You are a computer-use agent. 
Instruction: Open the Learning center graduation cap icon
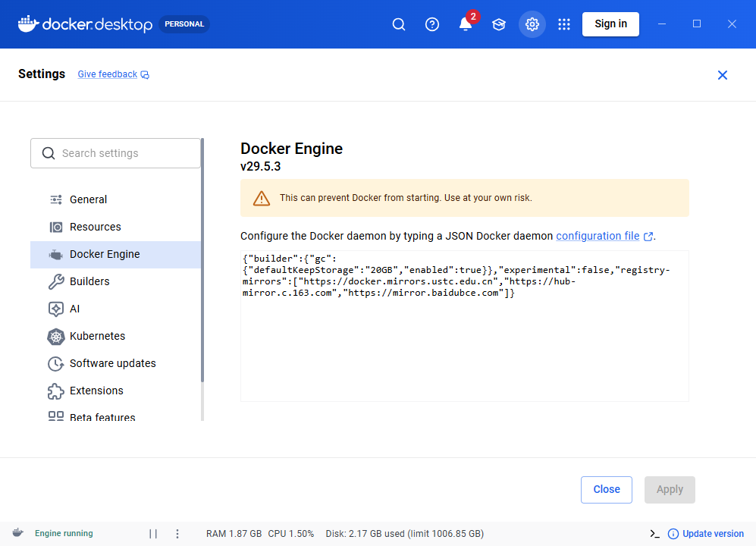coord(498,24)
